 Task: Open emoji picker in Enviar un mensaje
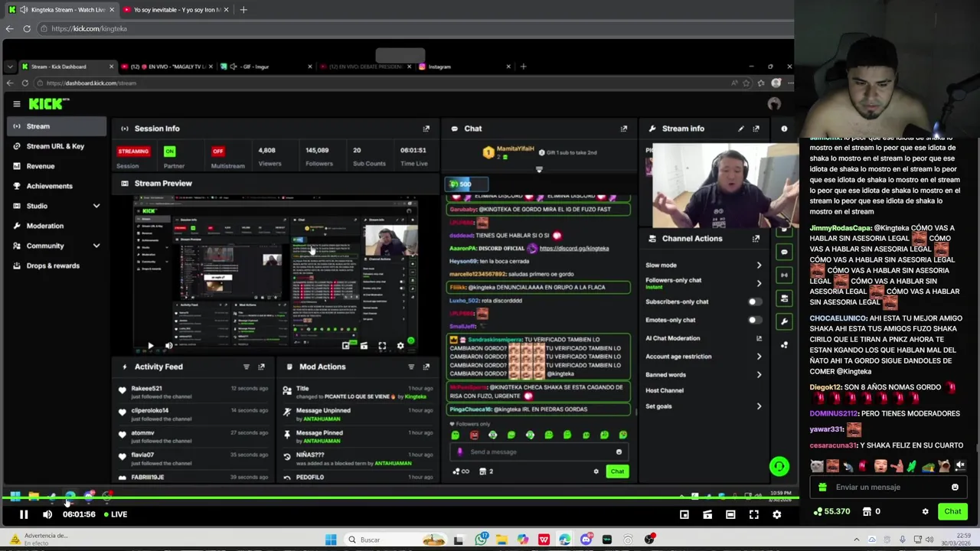click(x=955, y=487)
